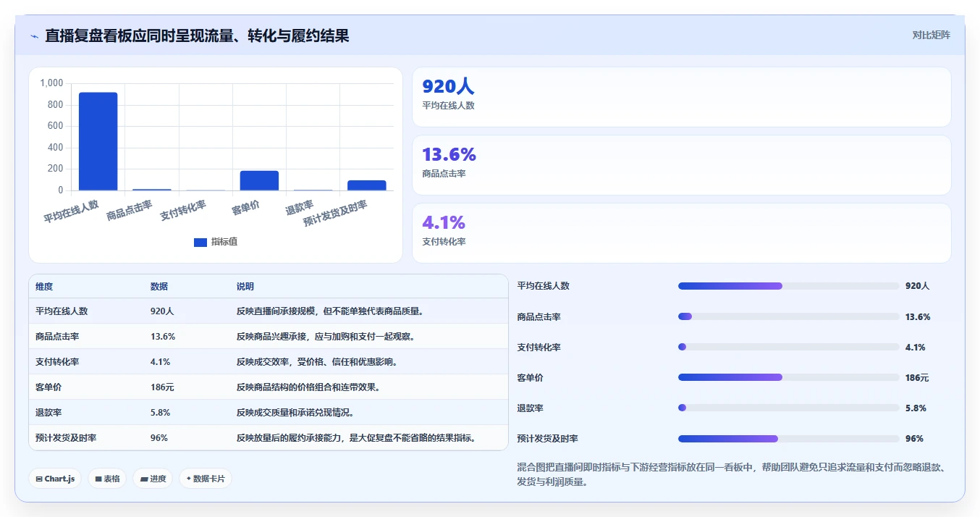Click the 混合图 summary paragraph
The image size is (980, 517).
[731, 475]
